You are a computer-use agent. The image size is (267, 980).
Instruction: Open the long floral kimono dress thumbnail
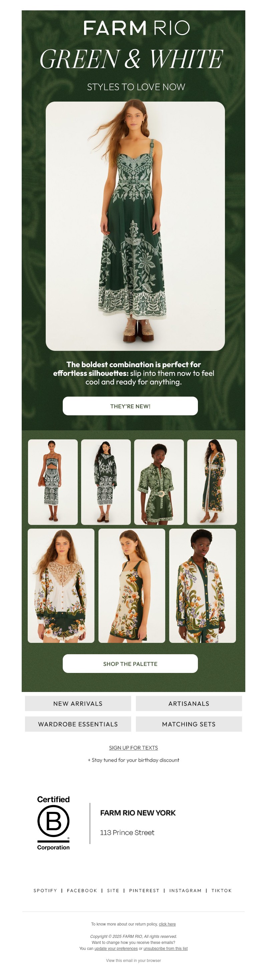(212, 482)
